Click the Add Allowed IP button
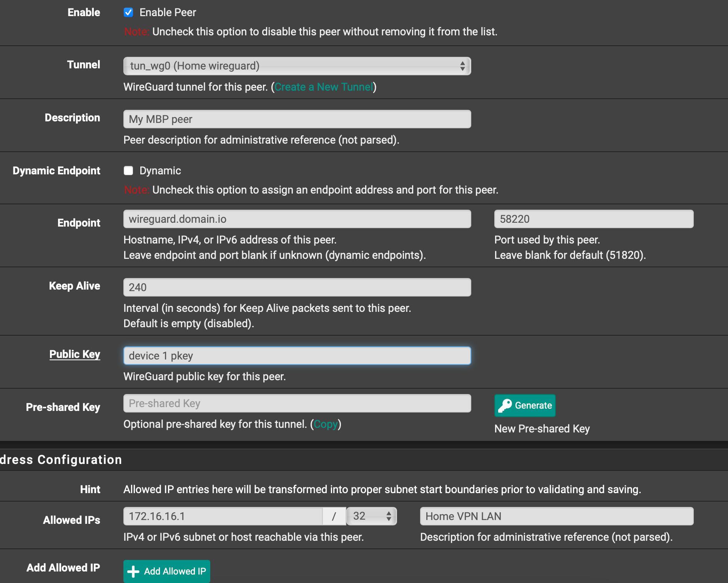The image size is (728, 583). [167, 571]
